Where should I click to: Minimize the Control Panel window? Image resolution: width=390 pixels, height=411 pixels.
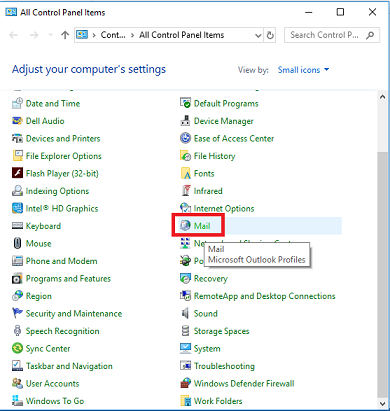[x=309, y=12]
